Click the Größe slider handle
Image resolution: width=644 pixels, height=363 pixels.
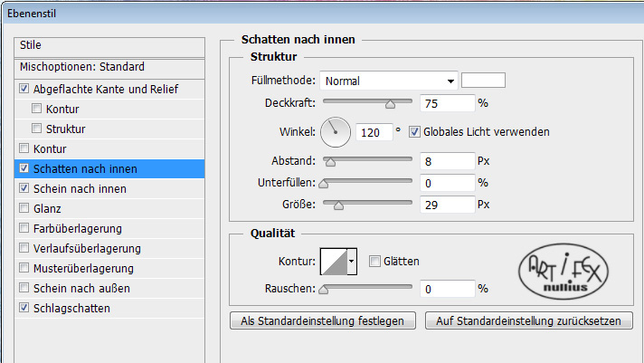tap(338, 205)
